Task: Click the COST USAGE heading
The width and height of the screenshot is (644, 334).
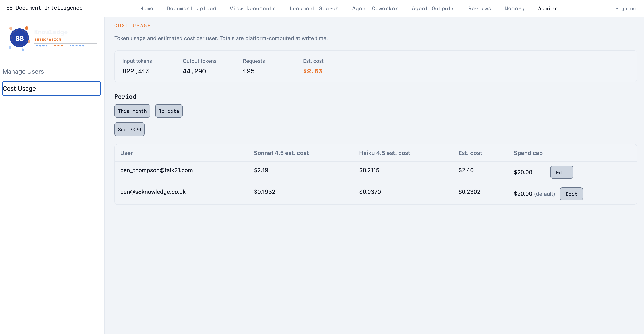Action: [x=132, y=26]
